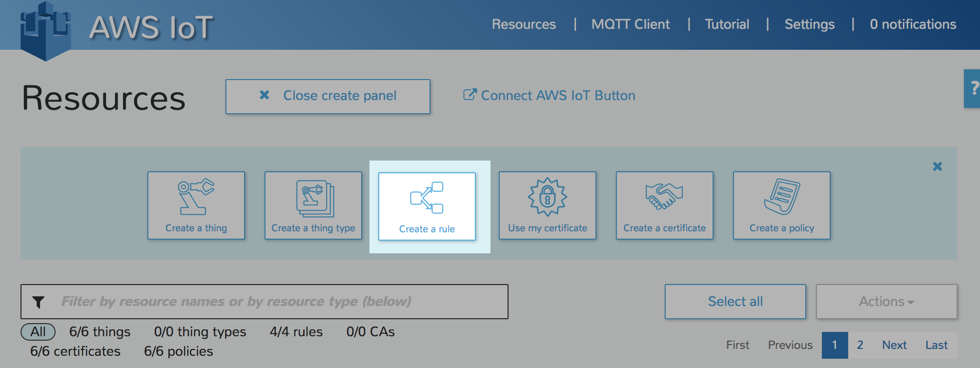The image size is (980, 368).
Task: Go to Previous page
Action: (x=790, y=345)
